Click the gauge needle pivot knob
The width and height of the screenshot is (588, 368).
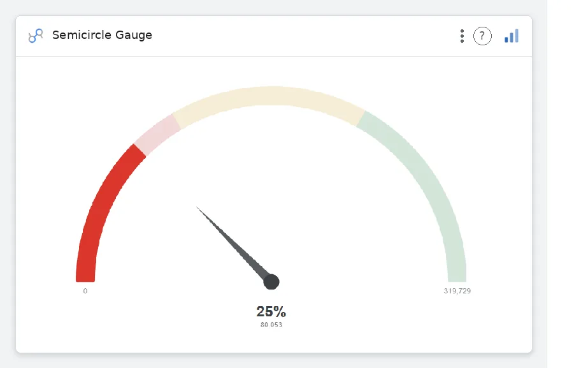click(271, 282)
